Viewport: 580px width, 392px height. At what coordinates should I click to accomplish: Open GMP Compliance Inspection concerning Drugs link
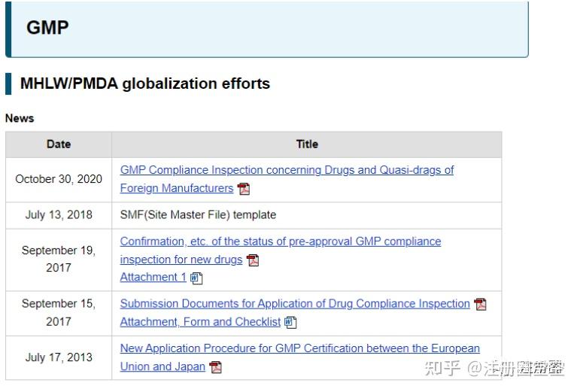coord(287,170)
